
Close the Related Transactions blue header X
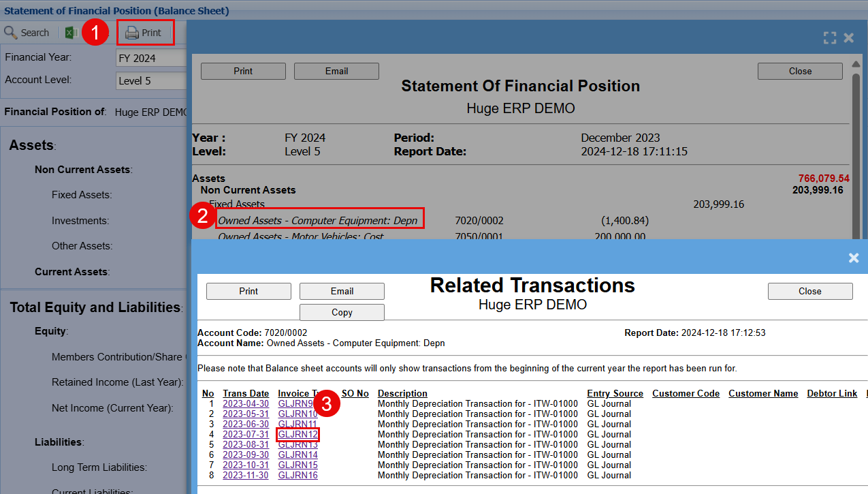click(x=854, y=258)
